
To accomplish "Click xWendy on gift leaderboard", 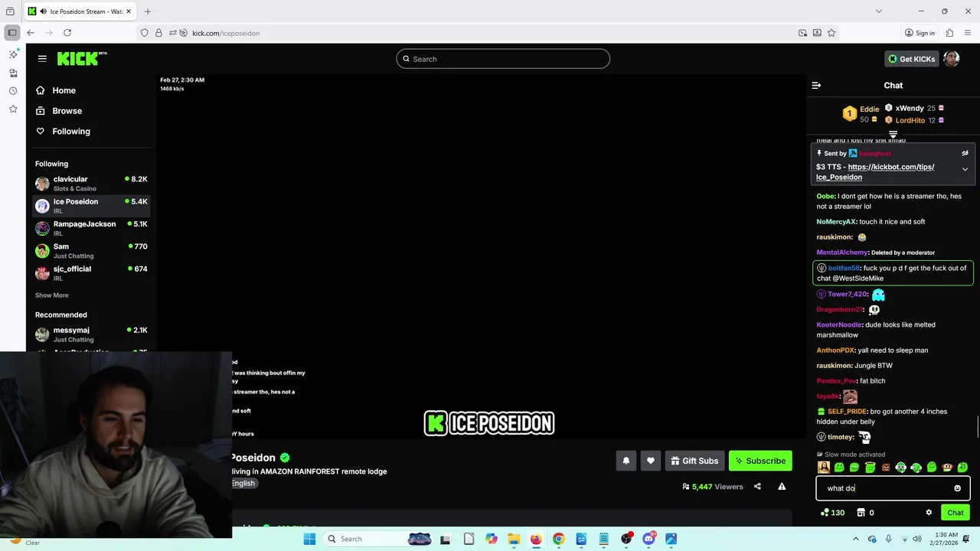I will (910, 108).
